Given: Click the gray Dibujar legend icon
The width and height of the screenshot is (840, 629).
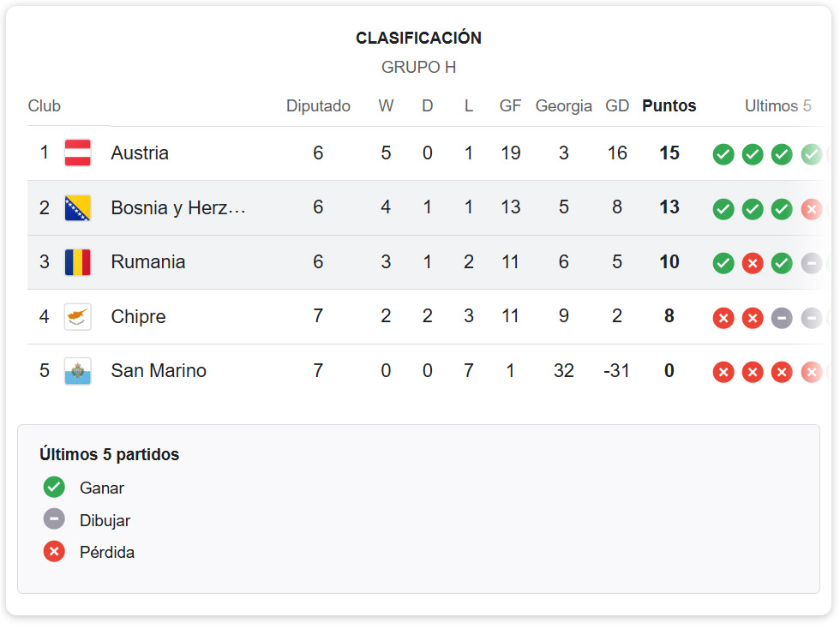Looking at the screenshot, I should click(54, 519).
